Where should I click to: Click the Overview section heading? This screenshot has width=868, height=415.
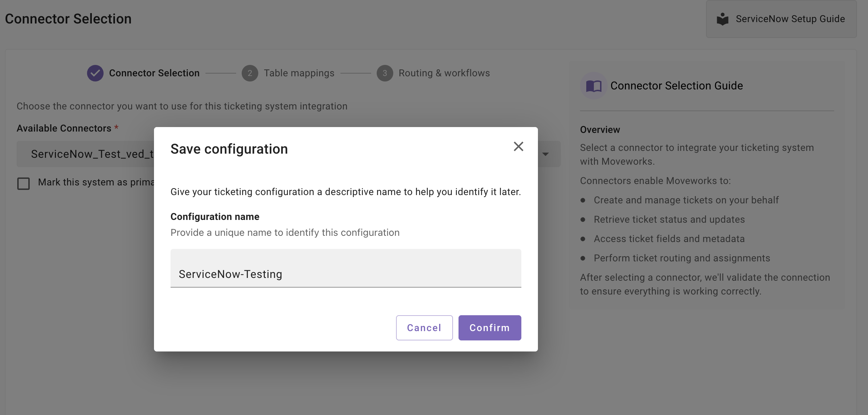(x=600, y=130)
